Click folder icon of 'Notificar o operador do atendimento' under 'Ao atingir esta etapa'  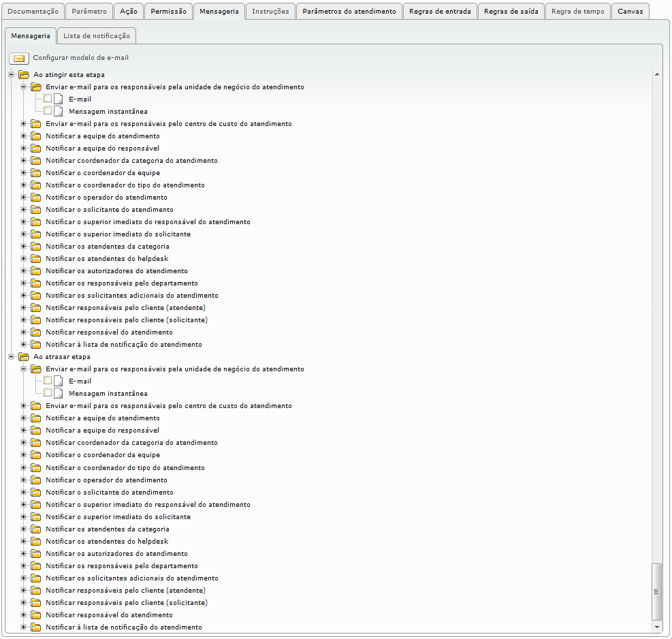coord(36,198)
